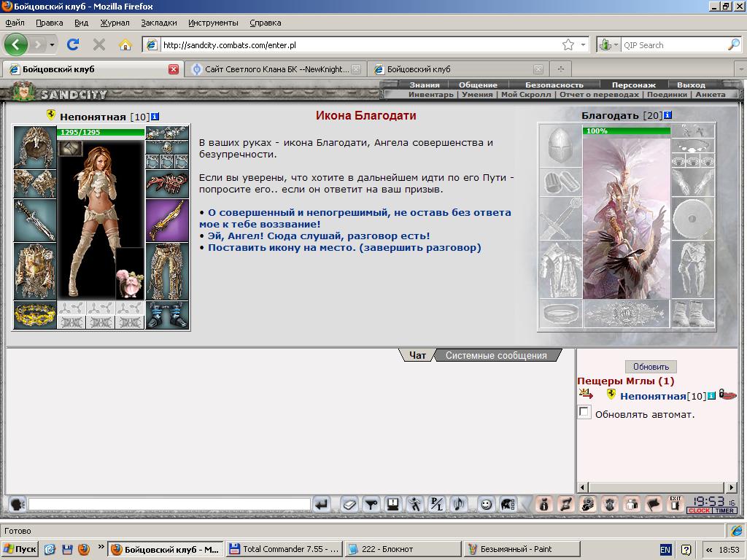
Task: Go back with the green back arrow
Action: (16, 44)
